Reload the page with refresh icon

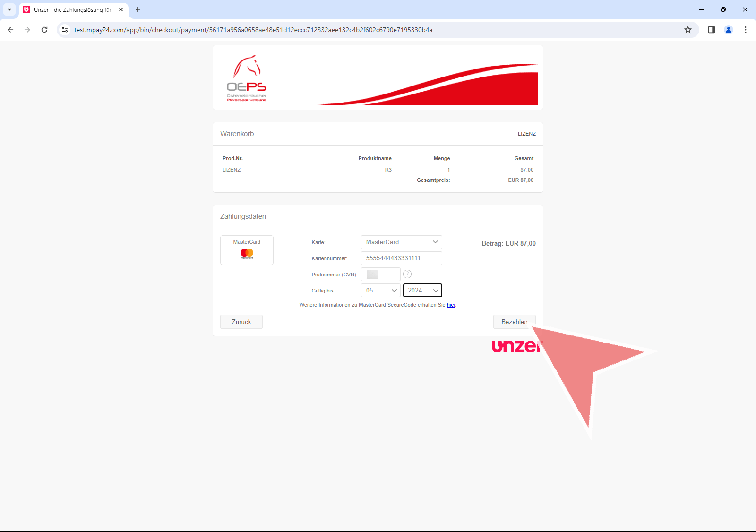click(44, 30)
